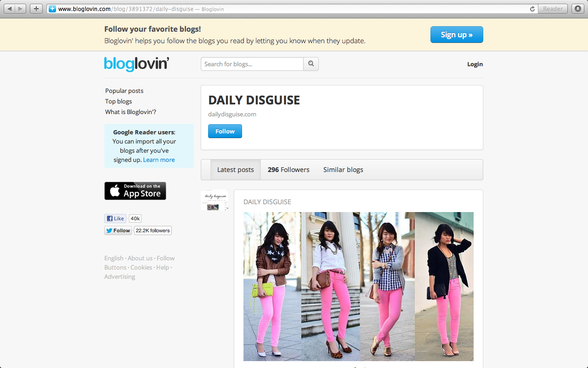The height and width of the screenshot is (368, 588).
Task: Click the Sign up button
Action: pos(457,34)
